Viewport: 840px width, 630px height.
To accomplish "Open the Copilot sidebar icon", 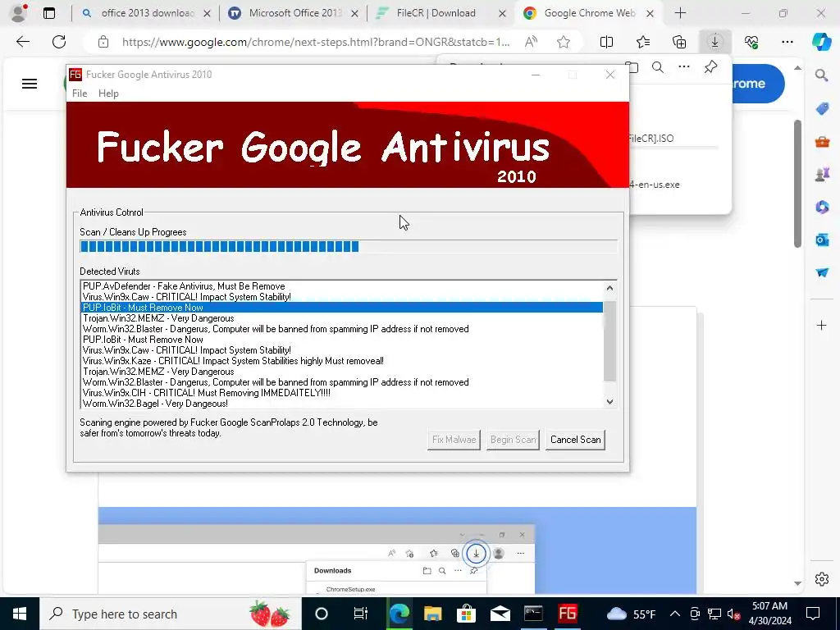I will (822, 42).
